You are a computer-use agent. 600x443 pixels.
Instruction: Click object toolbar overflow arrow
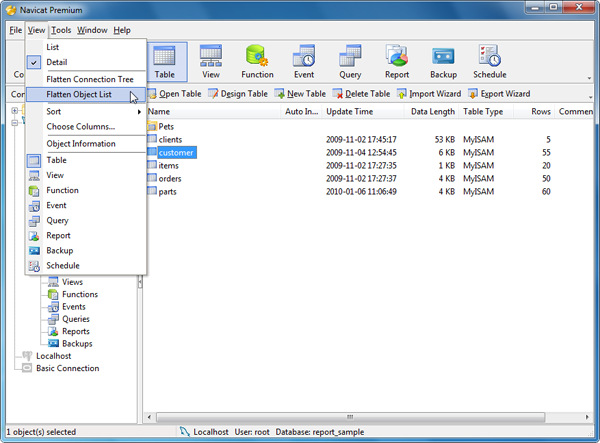(x=590, y=97)
